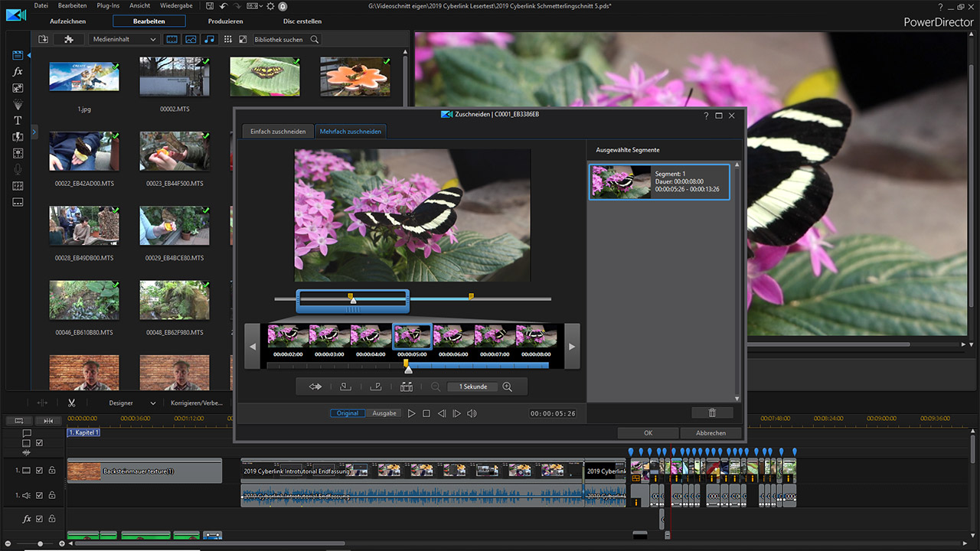This screenshot has height=551, width=980.
Task: Click the timeline zoom slider handle
Action: click(x=40, y=543)
